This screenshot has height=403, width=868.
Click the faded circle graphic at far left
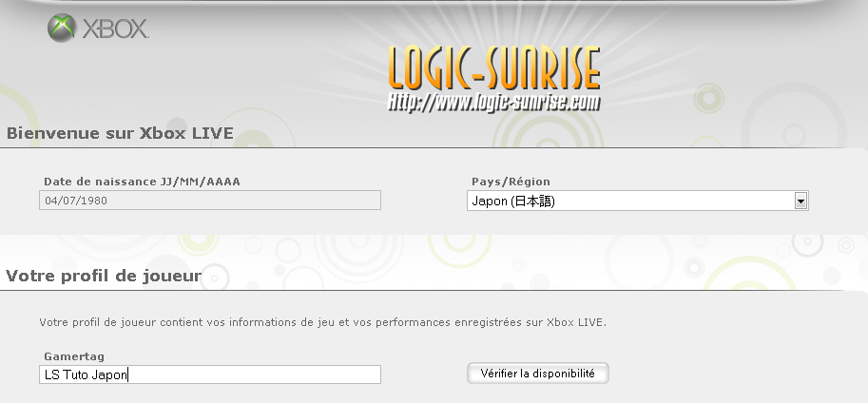point(21,106)
